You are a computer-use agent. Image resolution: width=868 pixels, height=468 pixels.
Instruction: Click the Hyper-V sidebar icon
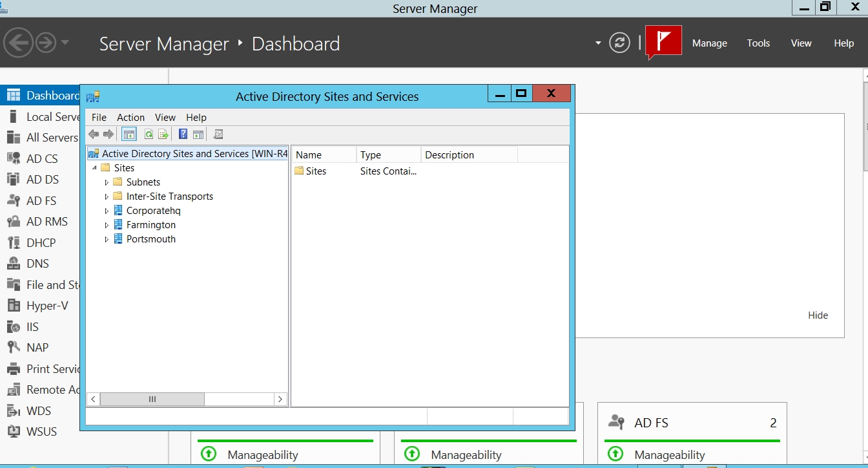(13, 306)
